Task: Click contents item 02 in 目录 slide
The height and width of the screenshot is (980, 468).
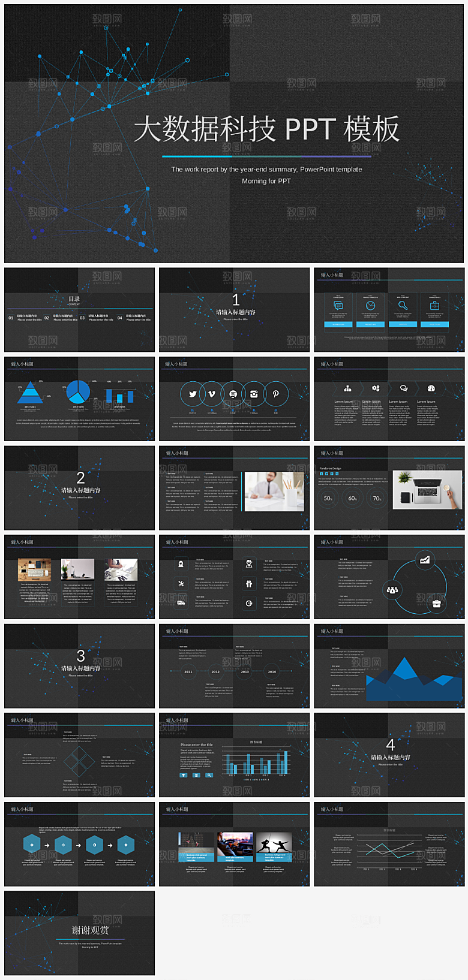Action: tap(61, 317)
